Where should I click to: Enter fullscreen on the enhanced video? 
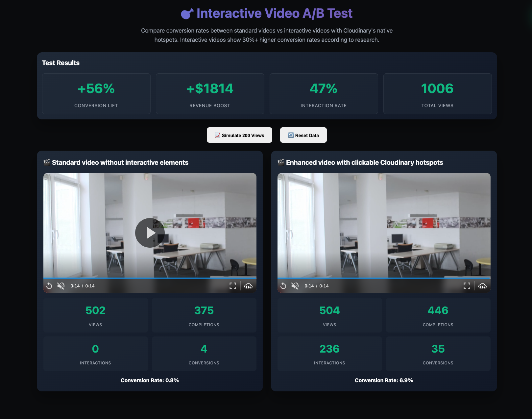(467, 286)
